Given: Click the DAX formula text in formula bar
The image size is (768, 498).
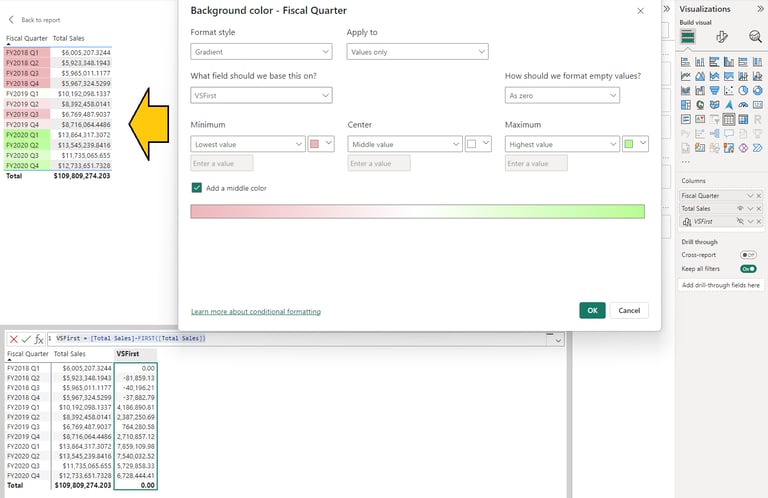Looking at the screenshot, I should tap(131, 338).
